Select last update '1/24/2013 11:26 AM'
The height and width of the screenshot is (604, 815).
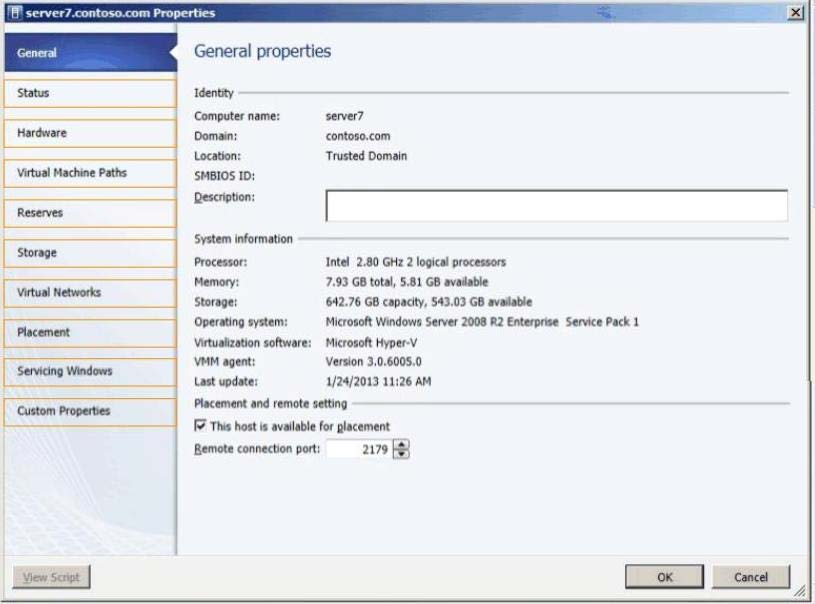[378, 382]
